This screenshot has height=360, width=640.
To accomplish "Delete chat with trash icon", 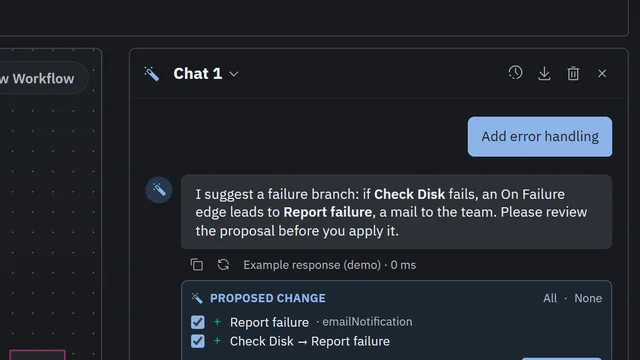I will click(x=573, y=73).
